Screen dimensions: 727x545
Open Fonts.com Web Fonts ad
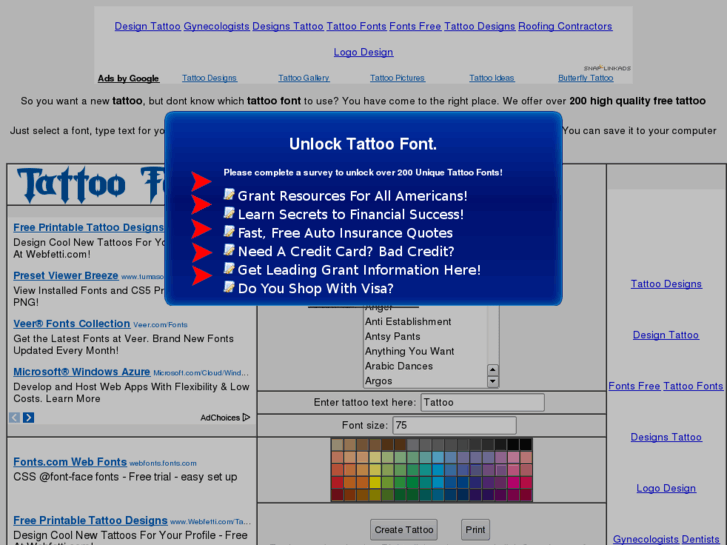click(x=70, y=462)
